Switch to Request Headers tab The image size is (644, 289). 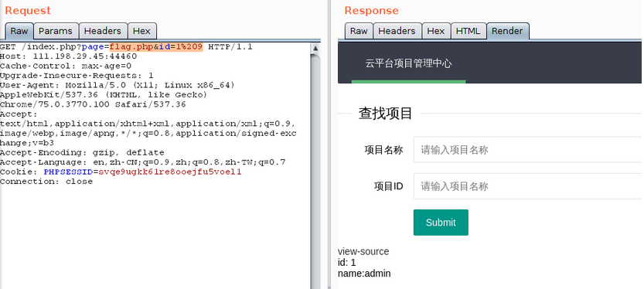click(x=103, y=31)
